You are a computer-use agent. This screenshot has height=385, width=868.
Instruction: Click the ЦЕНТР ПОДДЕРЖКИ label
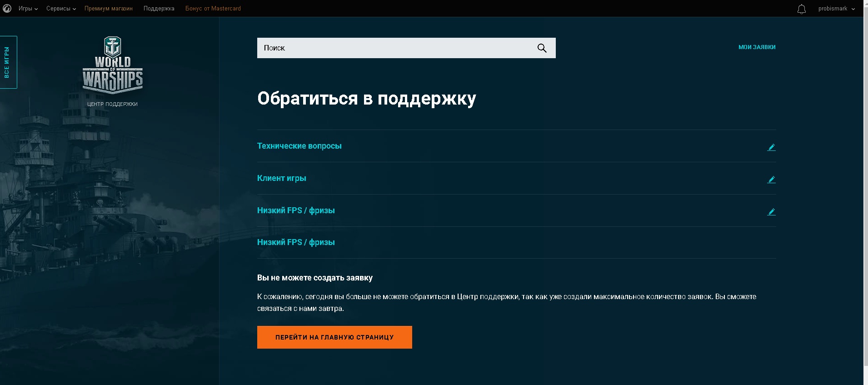point(112,104)
